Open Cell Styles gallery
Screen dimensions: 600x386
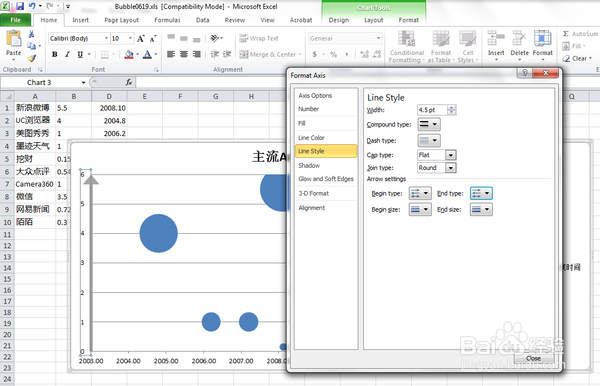(x=467, y=47)
